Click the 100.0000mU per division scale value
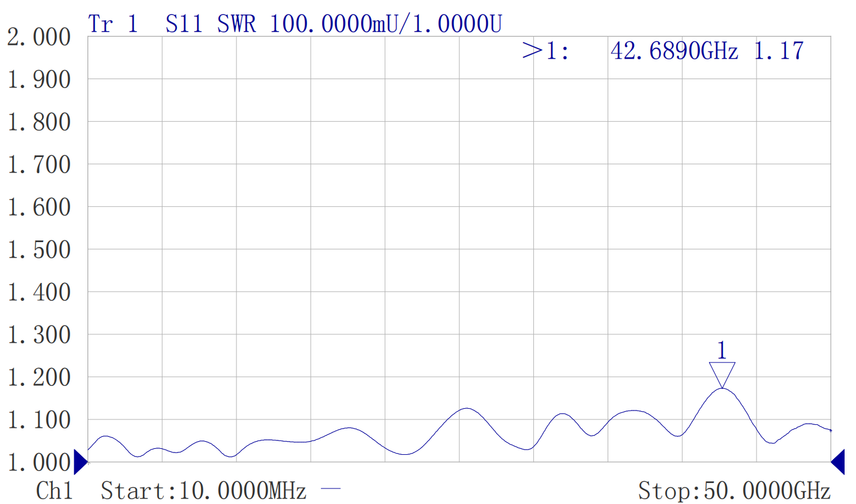856x504 pixels. click(337, 24)
